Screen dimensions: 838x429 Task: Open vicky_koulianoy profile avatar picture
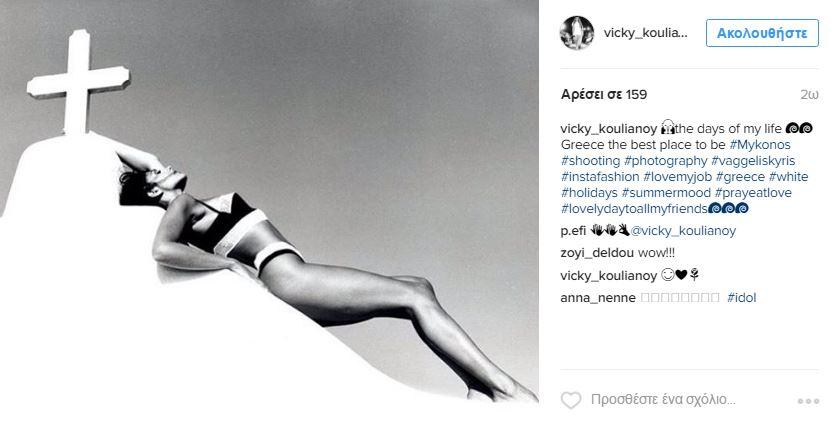click(577, 33)
